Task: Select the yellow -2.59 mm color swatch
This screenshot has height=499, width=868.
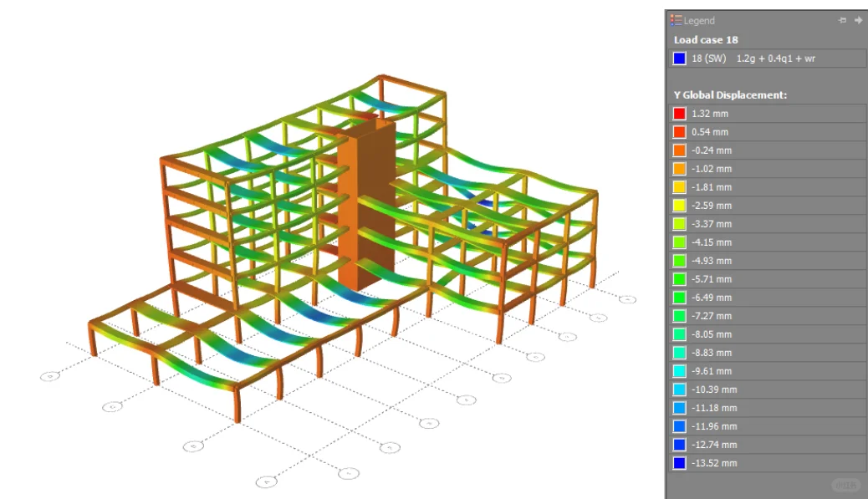Action: click(x=679, y=206)
